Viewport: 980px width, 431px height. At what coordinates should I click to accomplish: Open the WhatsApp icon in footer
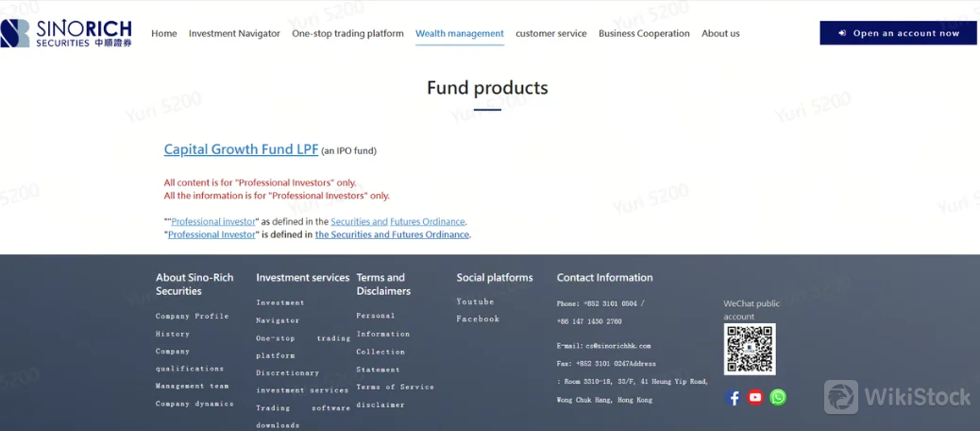click(x=778, y=397)
